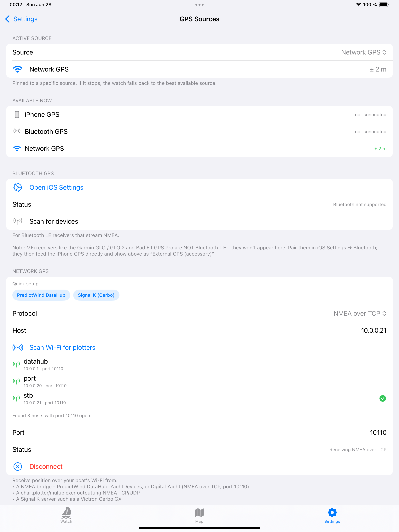Tap the back chevron icon
The image size is (399, 532).
point(8,19)
